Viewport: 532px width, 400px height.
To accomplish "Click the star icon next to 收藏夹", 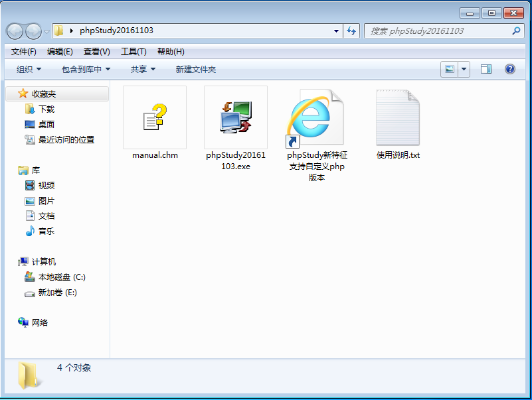I will click(23, 94).
